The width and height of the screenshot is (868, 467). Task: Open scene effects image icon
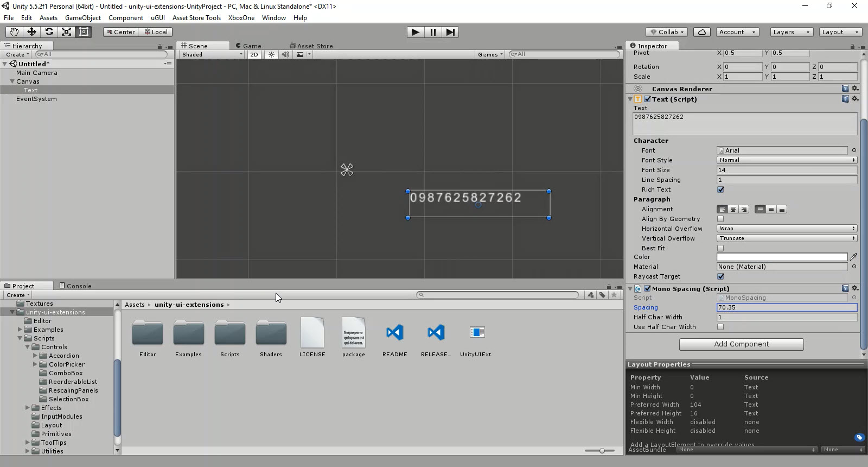point(300,54)
